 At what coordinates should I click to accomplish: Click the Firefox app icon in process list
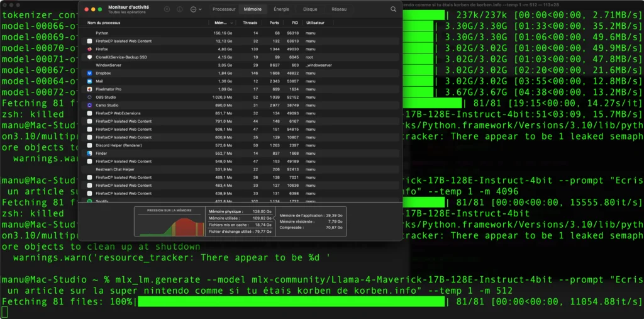pos(89,49)
